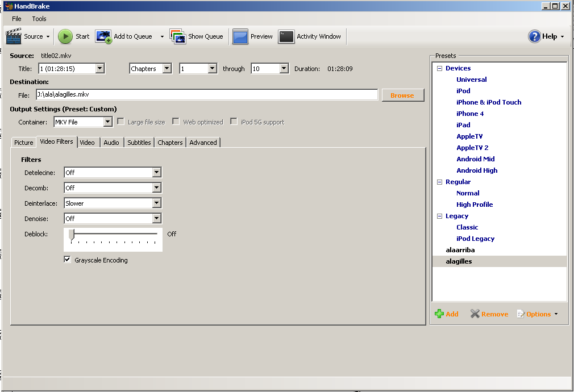The image size is (574, 392).
Task: Toggle the Web optimized checkbox
Action: 176,122
